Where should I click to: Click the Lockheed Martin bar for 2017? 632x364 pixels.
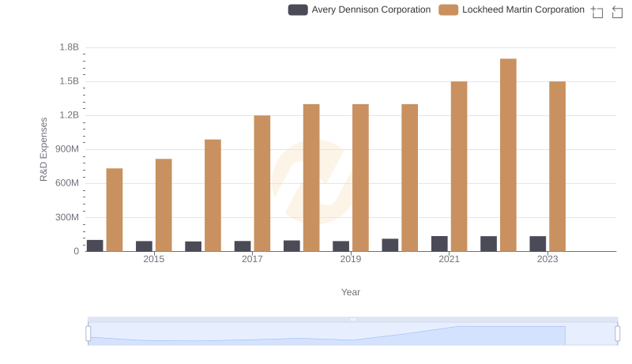[x=262, y=183]
